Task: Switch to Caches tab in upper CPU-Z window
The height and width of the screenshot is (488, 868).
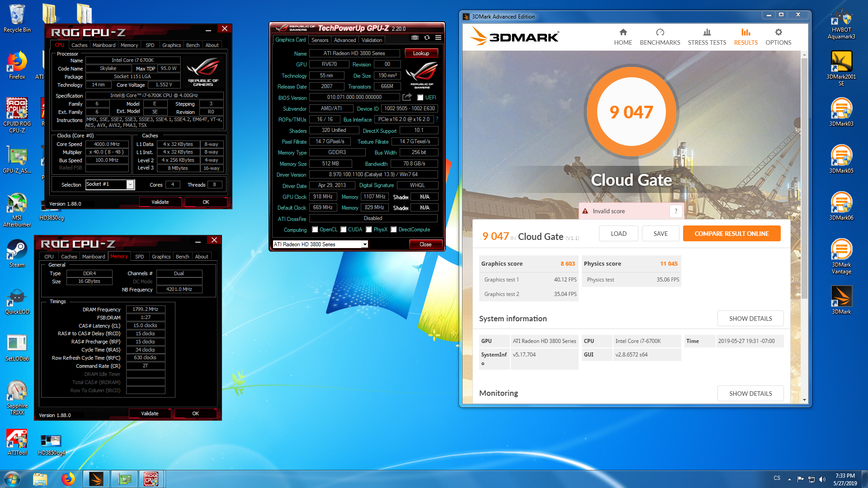Action: (x=79, y=45)
